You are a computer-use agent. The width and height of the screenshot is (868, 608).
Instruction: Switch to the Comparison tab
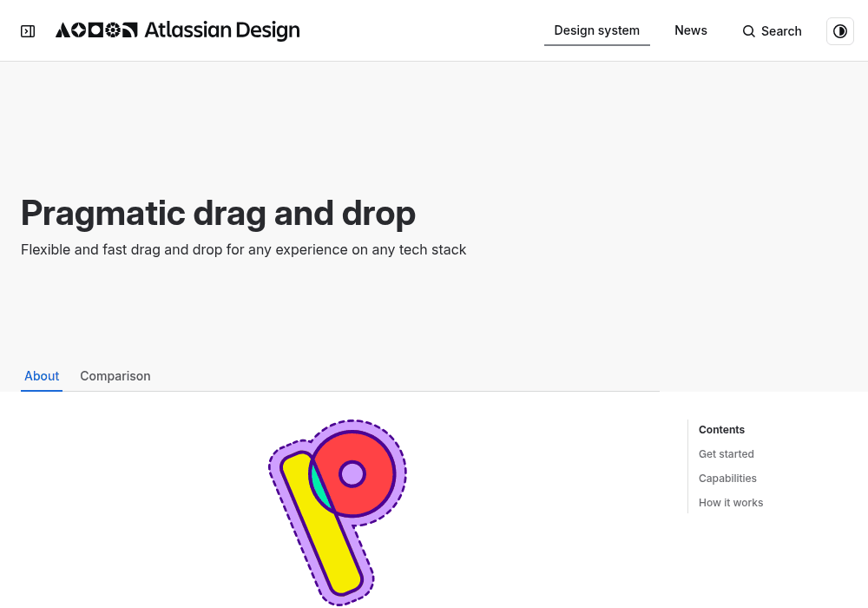tap(115, 376)
